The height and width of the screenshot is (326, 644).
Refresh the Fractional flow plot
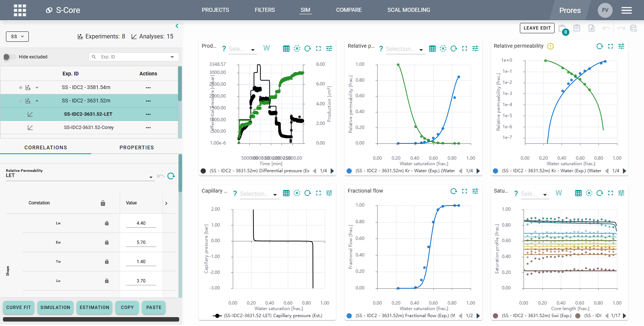coord(454,191)
